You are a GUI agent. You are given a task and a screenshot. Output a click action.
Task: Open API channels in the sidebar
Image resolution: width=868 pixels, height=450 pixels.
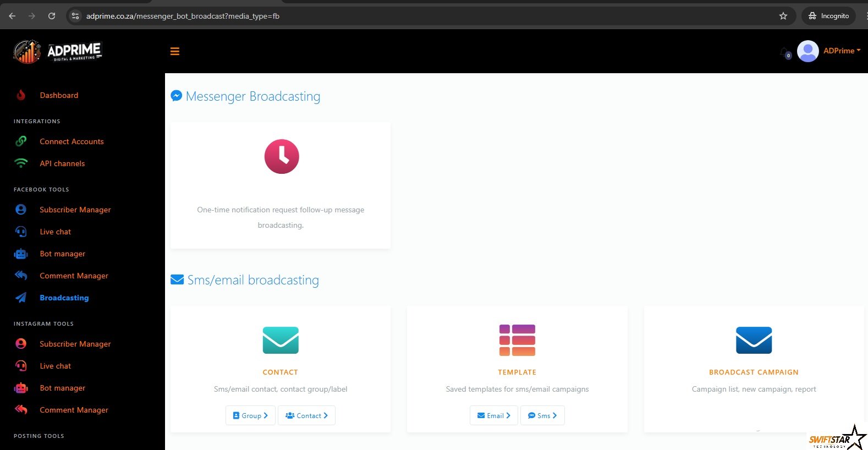coord(62,163)
